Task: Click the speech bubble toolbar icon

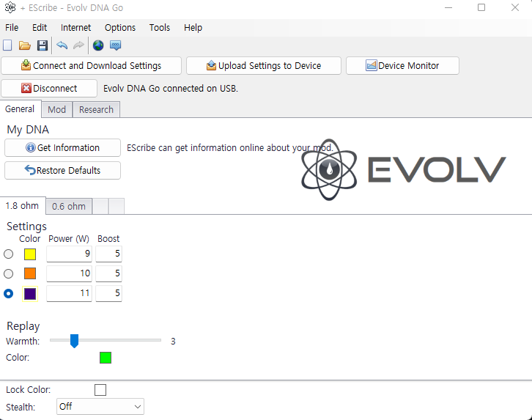Action: click(116, 45)
